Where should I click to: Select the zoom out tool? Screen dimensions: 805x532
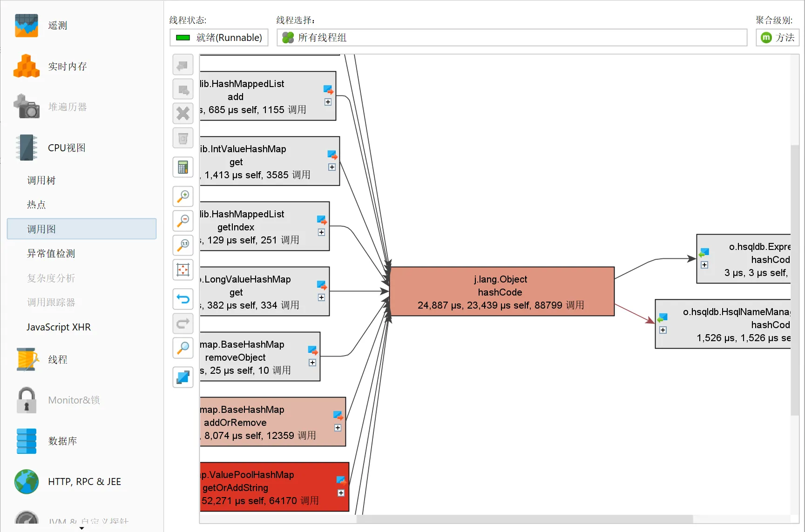(x=183, y=221)
